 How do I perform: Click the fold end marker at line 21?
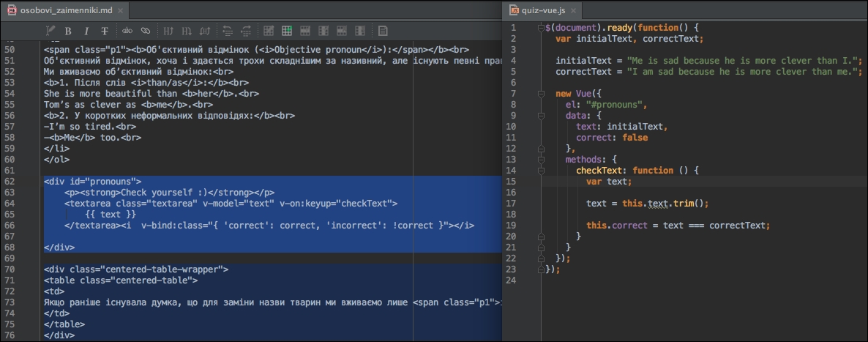pyautogui.click(x=542, y=248)
